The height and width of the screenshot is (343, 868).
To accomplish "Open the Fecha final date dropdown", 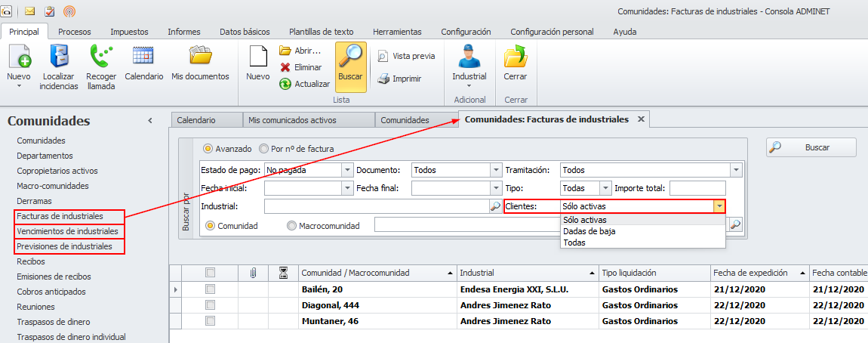I will 496,188.
